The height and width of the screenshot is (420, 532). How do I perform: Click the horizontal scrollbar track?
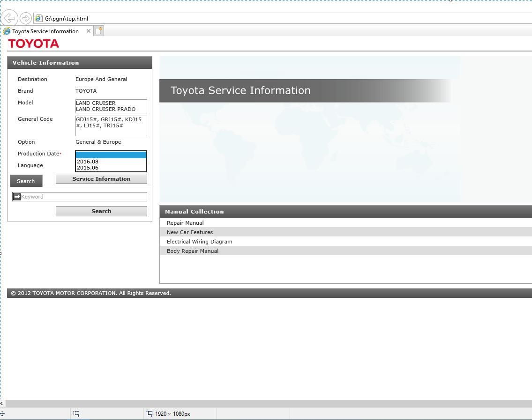click(269, 404)
